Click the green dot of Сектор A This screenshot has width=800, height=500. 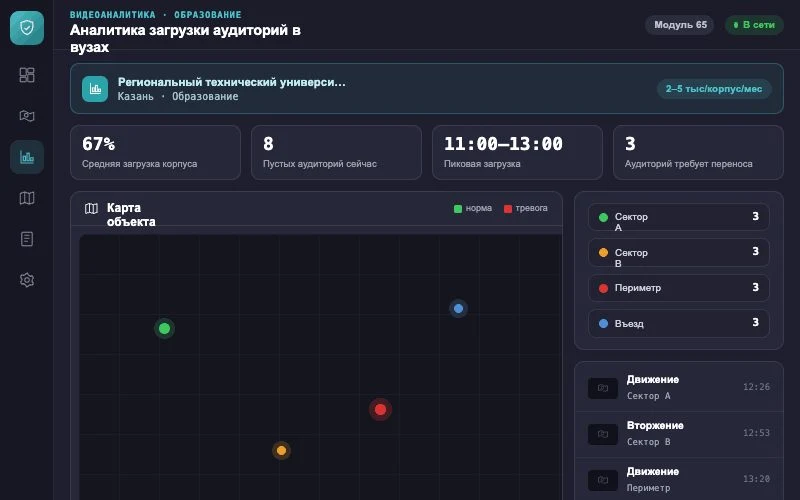(603, 217)
